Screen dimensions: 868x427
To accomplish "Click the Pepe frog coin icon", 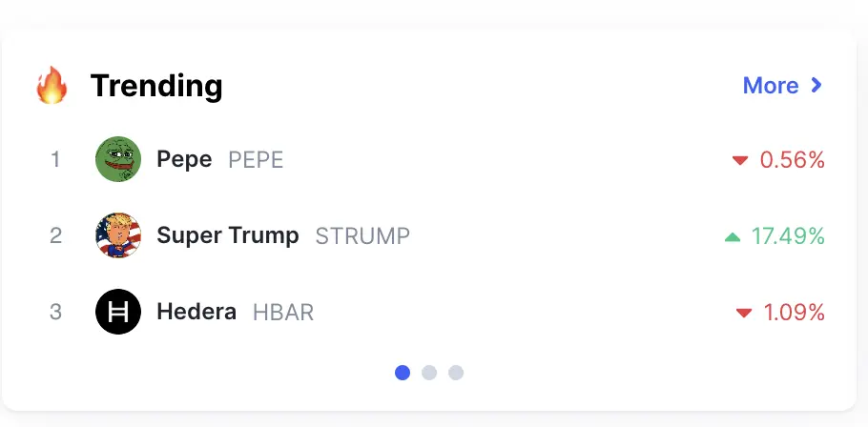I will click(118, 159).
